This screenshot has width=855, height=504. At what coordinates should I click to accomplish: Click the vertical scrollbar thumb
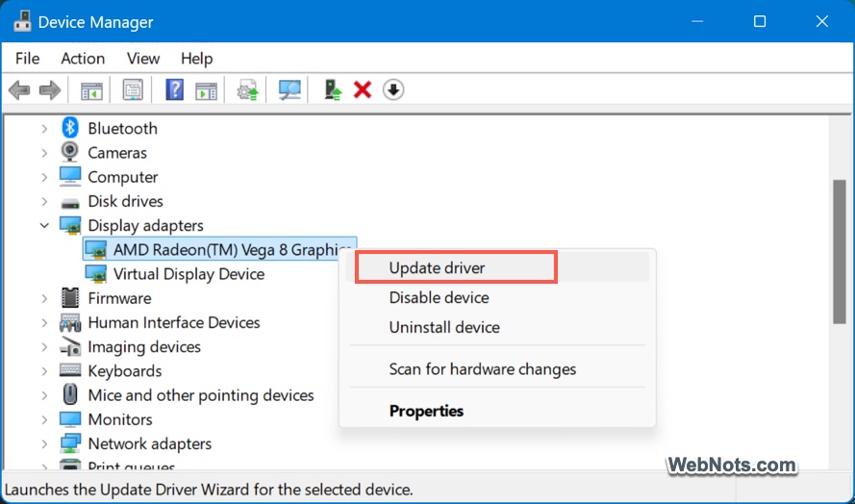coord(840,252)
